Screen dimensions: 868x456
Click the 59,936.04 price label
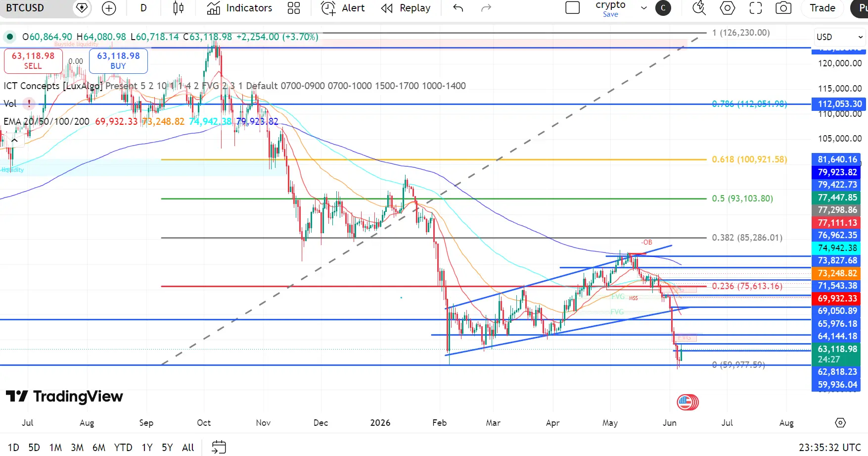(837, 385)
